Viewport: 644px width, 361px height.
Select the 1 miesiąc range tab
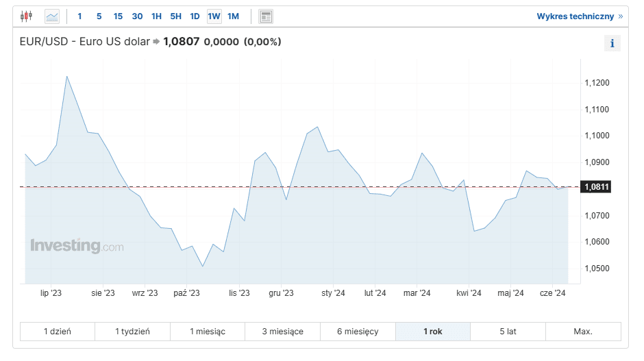tap(207, 332)
